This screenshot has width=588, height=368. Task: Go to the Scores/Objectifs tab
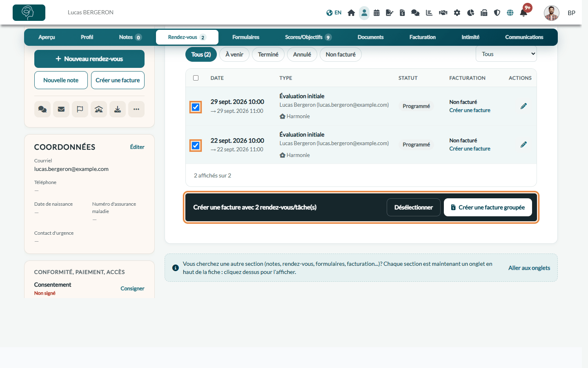click(308, 37)
